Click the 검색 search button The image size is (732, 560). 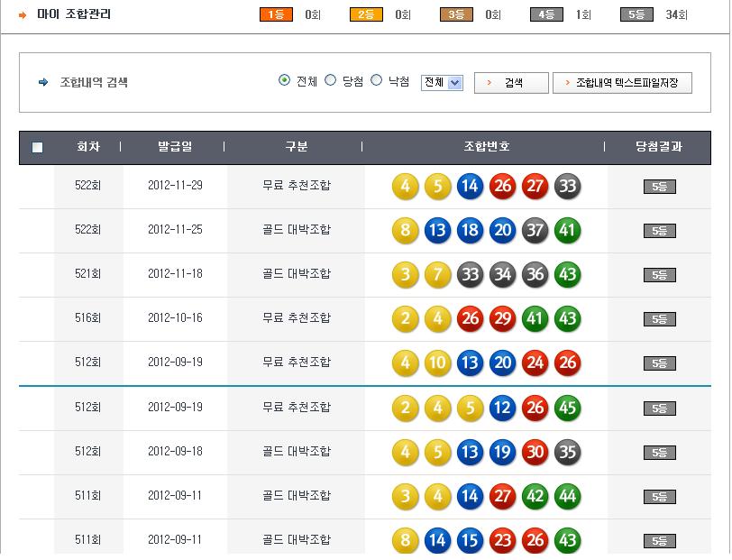point(511,83)
